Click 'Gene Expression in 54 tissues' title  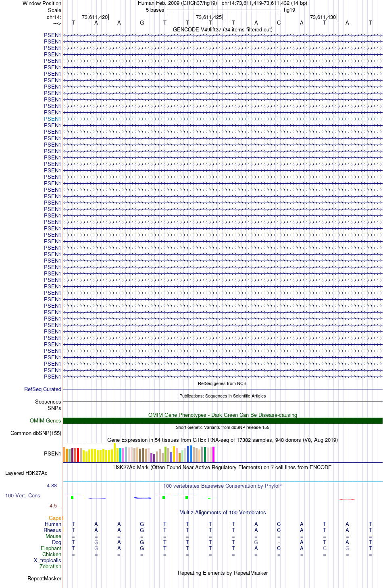223,440
